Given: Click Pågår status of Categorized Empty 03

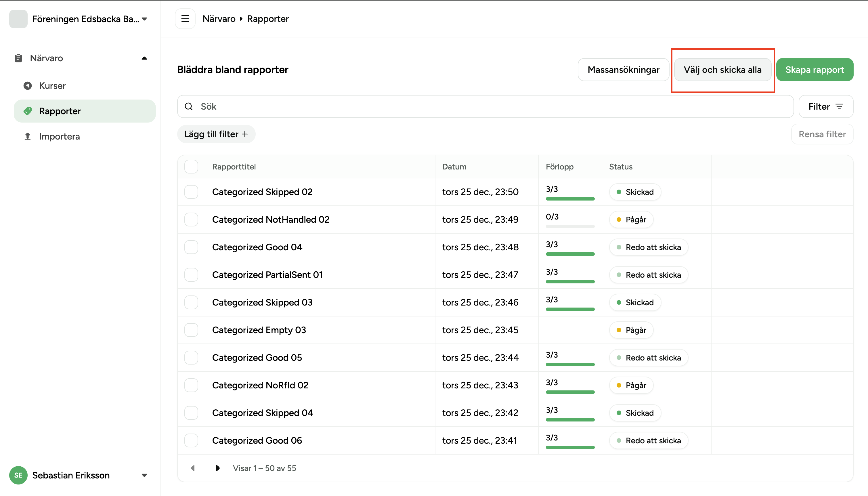Looking at the screenshot, I should (x=631, y=330).
